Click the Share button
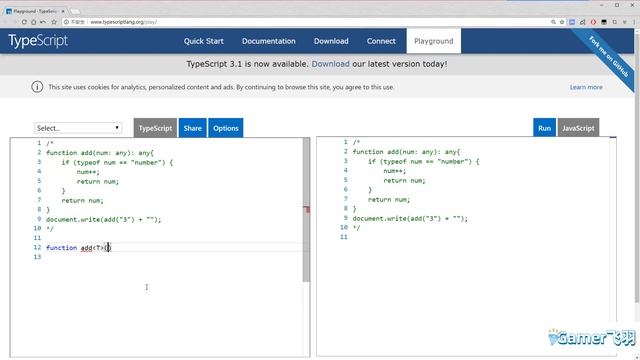640x360 pixels. tap(192, 128)
